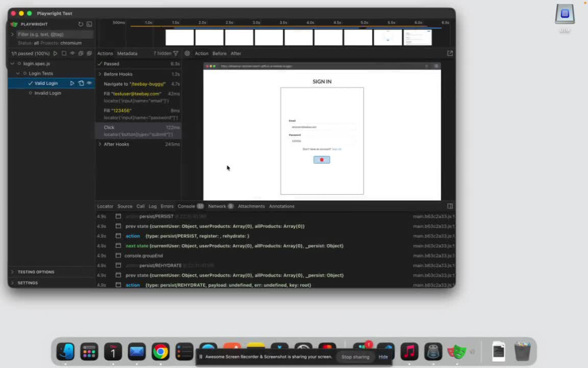Open the action filter funnel icon

point(176,54)
